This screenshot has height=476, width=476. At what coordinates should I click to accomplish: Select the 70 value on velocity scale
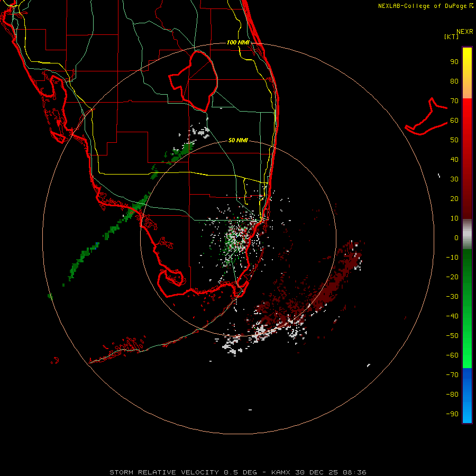coord(454,101)
